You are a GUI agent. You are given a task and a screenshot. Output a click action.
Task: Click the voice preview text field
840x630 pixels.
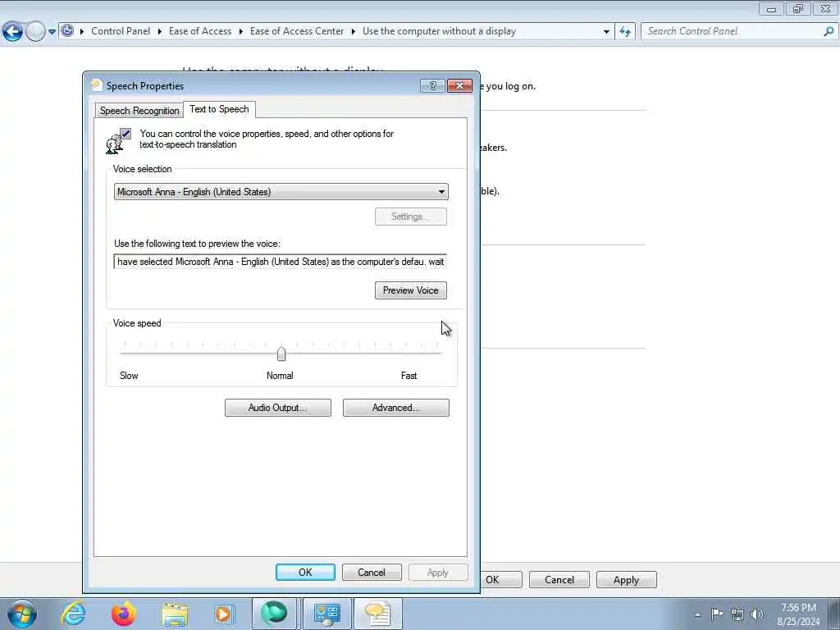pyautogui.click(x=281, y=262)
